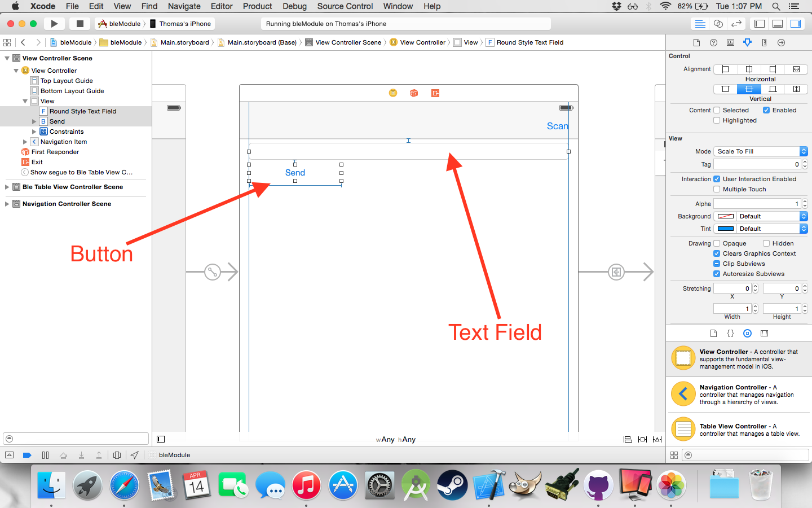Image resolution: width=812 pixels, height=508 pixels.
Task: Check the Hidden checkbox
Action: click(766, 243)
